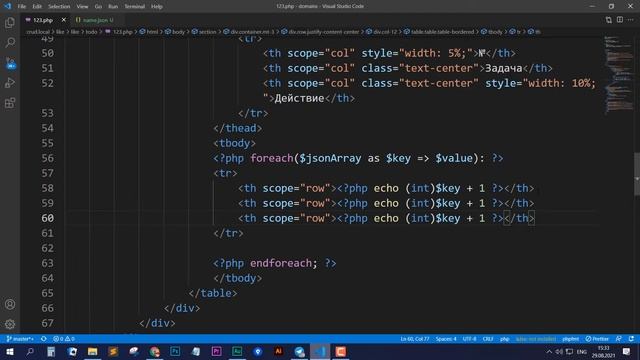The width and height of the screenshot is (640, 360).
Task: Open Telegram from the taskbar
Action: pos(300,352)
